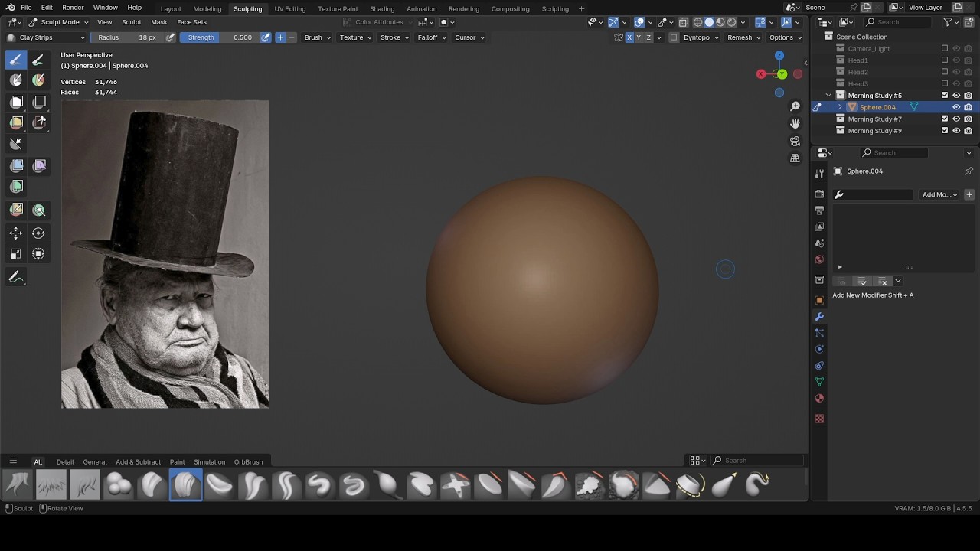The image size is (980, 551).
Task: Enable the Camera_Light collection checkbox
Action: [944, 49]
